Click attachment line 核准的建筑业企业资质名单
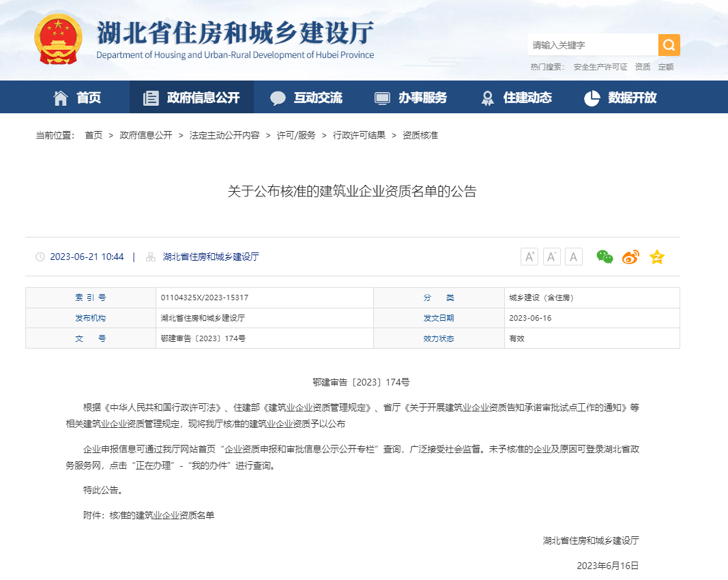 [162, 515]
